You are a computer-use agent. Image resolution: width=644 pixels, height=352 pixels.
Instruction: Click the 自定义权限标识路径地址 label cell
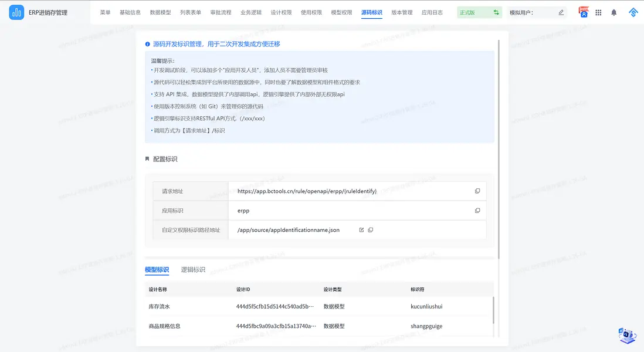191,230
